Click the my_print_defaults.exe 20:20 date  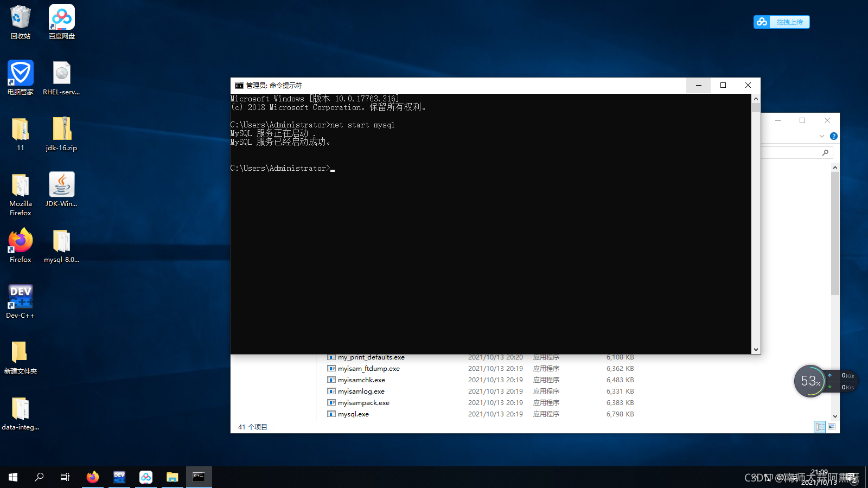[x=495, y=357]
